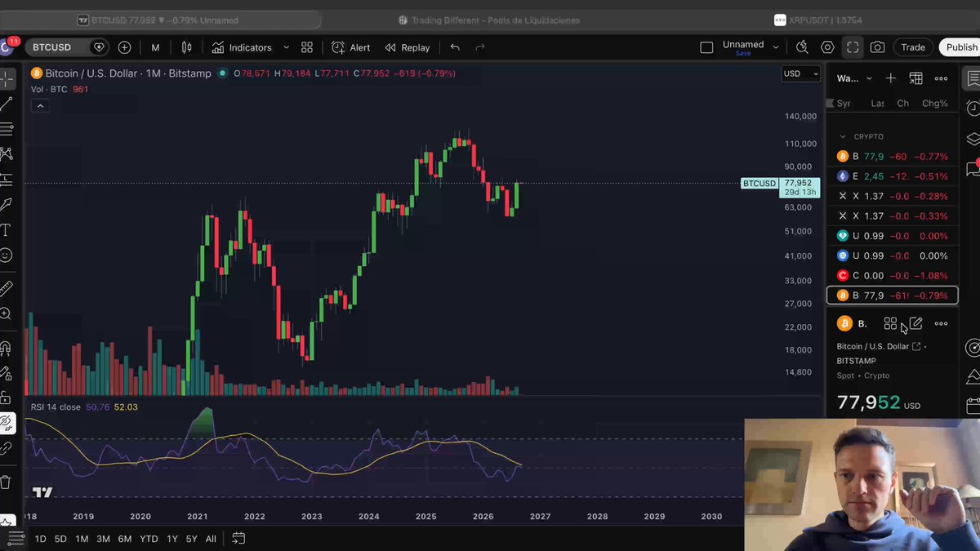
Task: Open the emoji and stickers tool
Action: (x=6, y=255)
